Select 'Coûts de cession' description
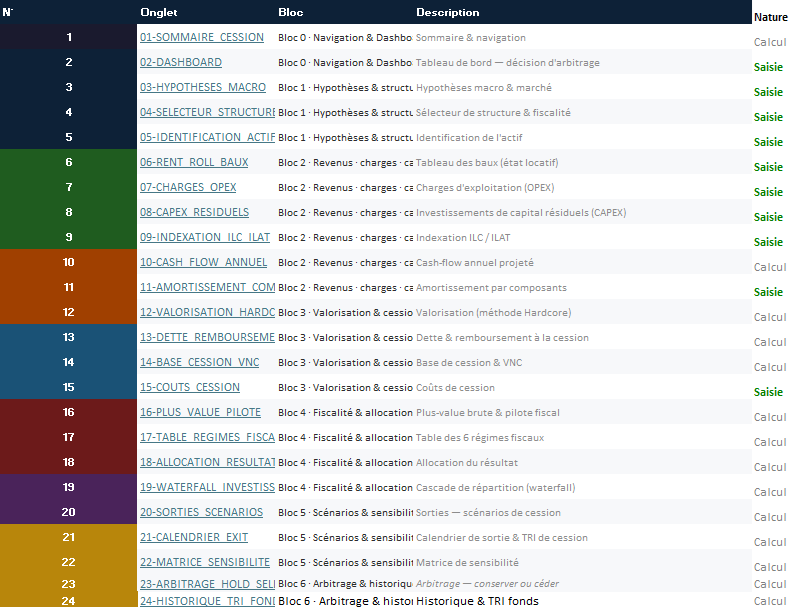Screen dimensions: 791x607 coord(455,388)
